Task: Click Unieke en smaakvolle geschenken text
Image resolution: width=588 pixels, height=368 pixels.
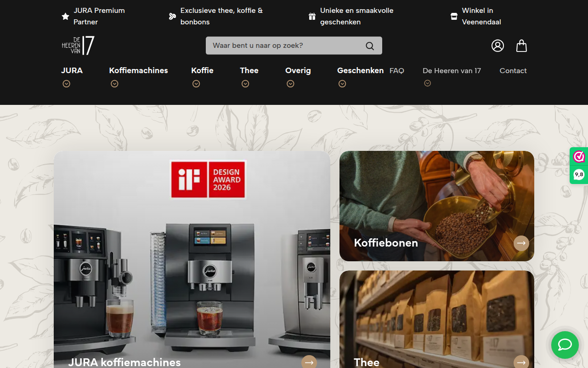Action: tap(357, 16)
